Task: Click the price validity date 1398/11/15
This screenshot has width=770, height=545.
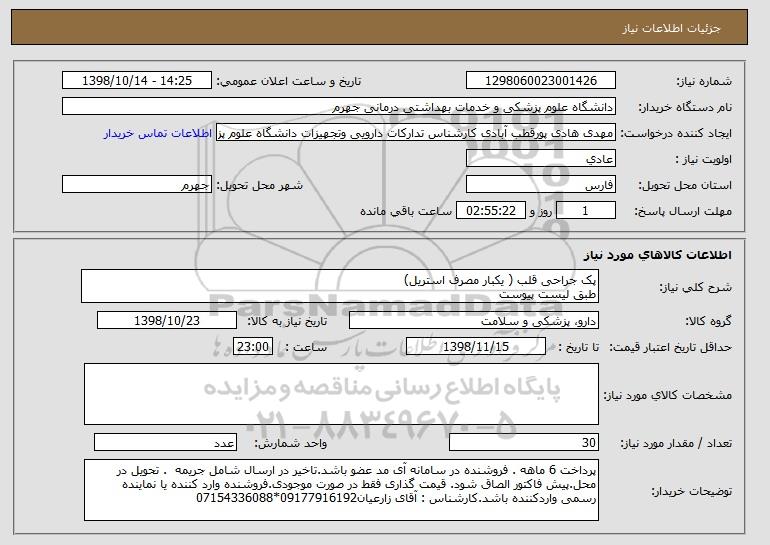Action: (x=476, y=347)
